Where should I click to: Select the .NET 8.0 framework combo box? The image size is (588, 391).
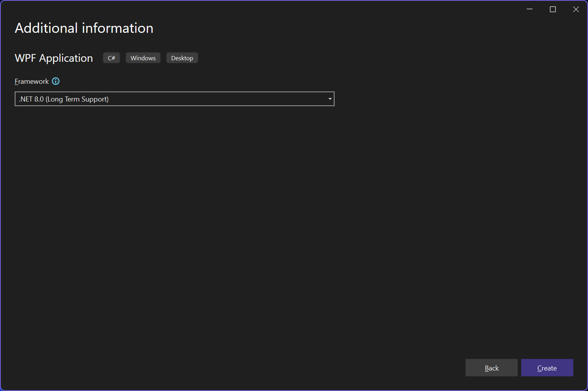[x=175, y=99]
